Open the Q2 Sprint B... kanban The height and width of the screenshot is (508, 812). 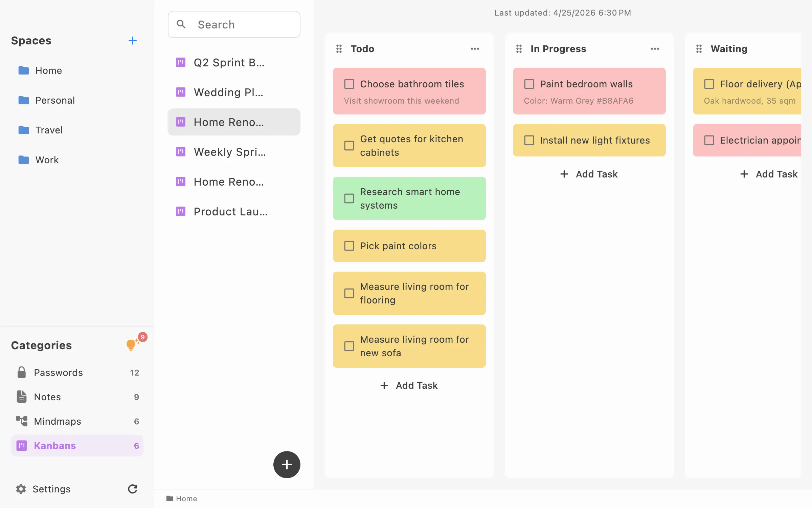click(x=234, y=62)
